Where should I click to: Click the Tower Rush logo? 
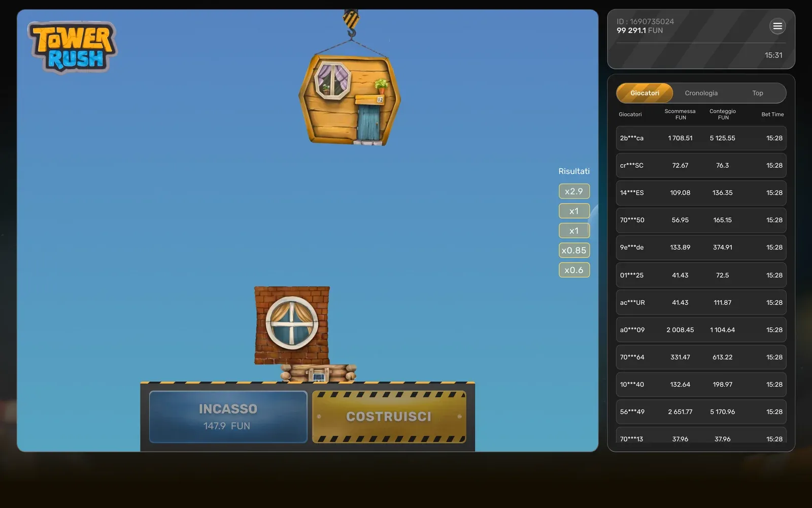pyautogui.click(x=72, y=47)
